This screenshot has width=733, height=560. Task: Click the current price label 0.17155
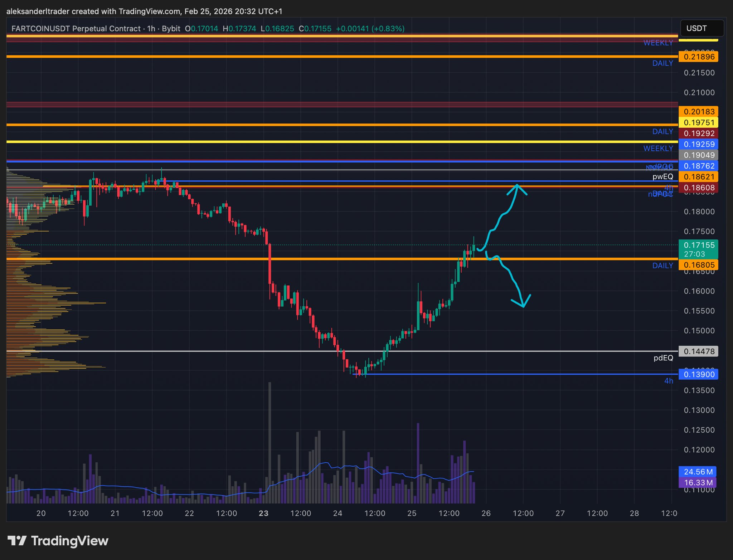pos(698,245)
